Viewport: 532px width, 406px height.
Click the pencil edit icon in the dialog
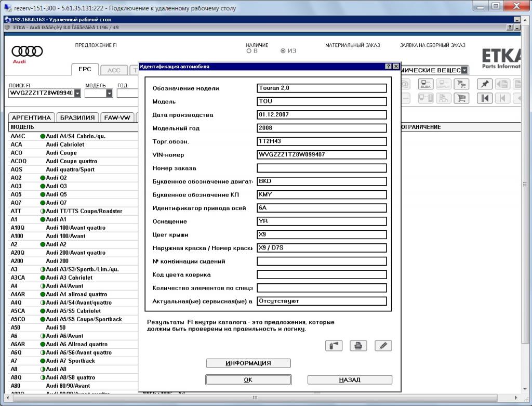[x=383, y=346]
